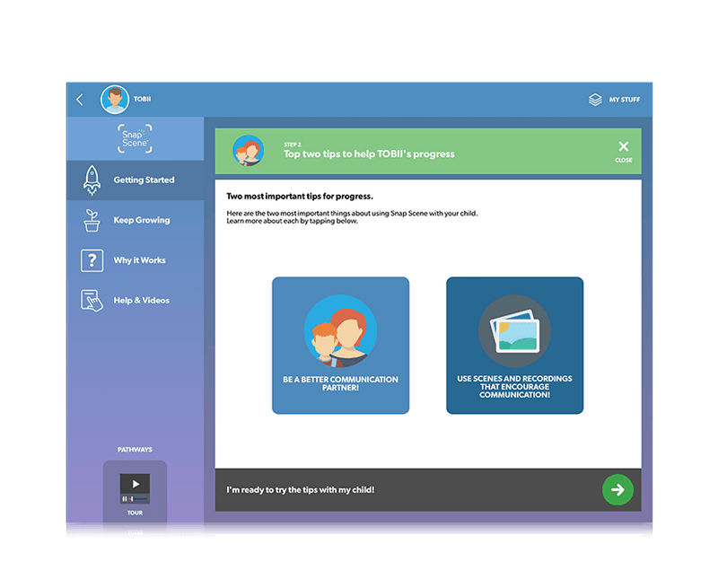Click the MY STUFF label
Viewport: 718px width, 588px height.
point(625,100)
